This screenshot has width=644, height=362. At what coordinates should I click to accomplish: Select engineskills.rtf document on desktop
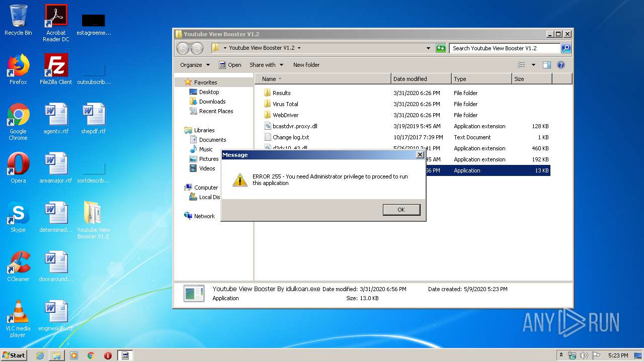coord(56,316)
